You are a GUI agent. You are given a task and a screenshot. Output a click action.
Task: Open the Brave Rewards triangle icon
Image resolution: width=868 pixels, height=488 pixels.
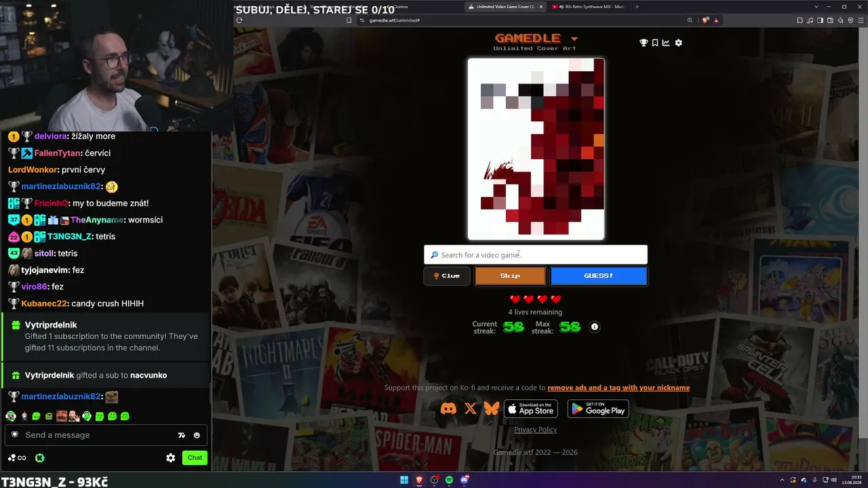(x=715, y=20)
